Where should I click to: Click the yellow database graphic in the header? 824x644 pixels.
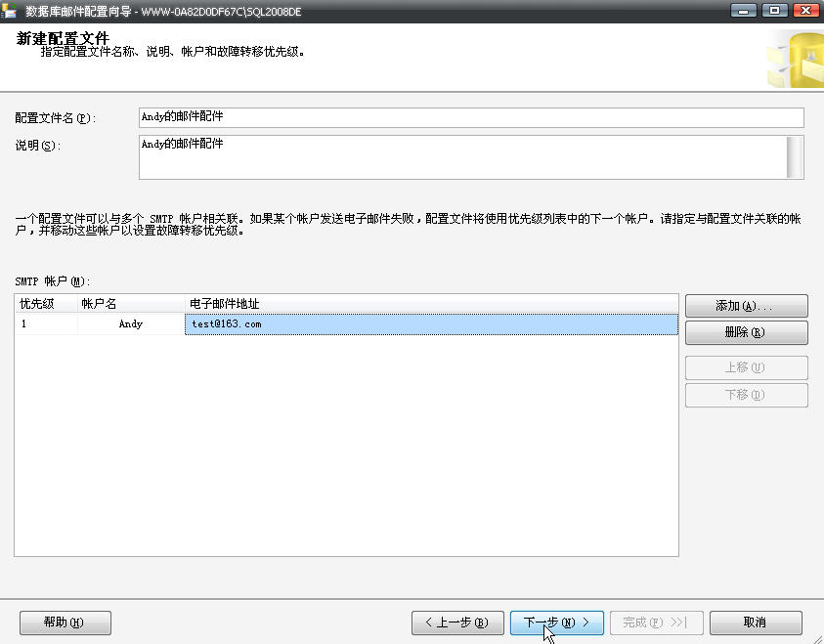796,61
